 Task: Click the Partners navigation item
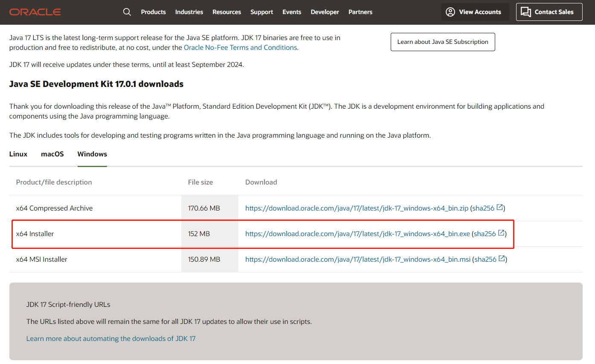pyautogui.click(x=360, y=12)
